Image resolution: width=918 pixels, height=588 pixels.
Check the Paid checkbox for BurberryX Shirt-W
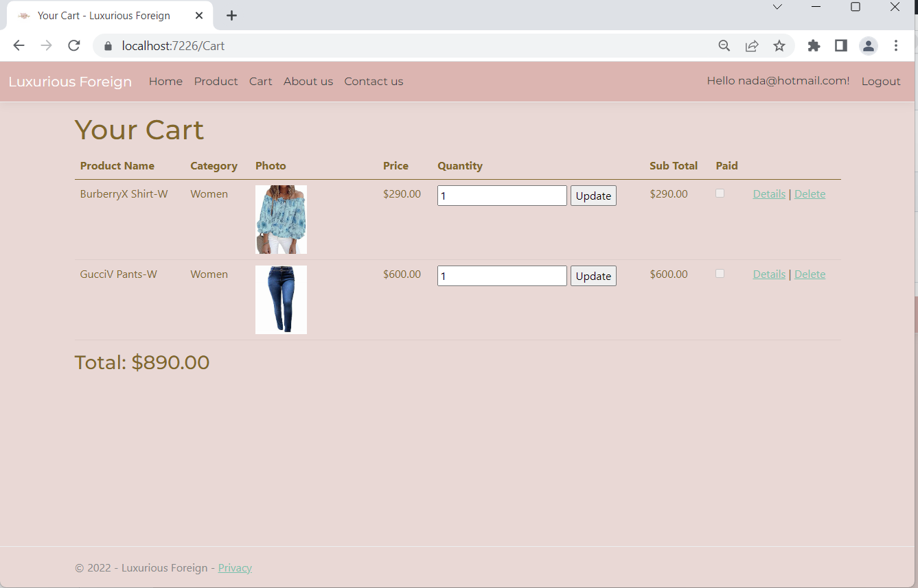pos(720,193)
